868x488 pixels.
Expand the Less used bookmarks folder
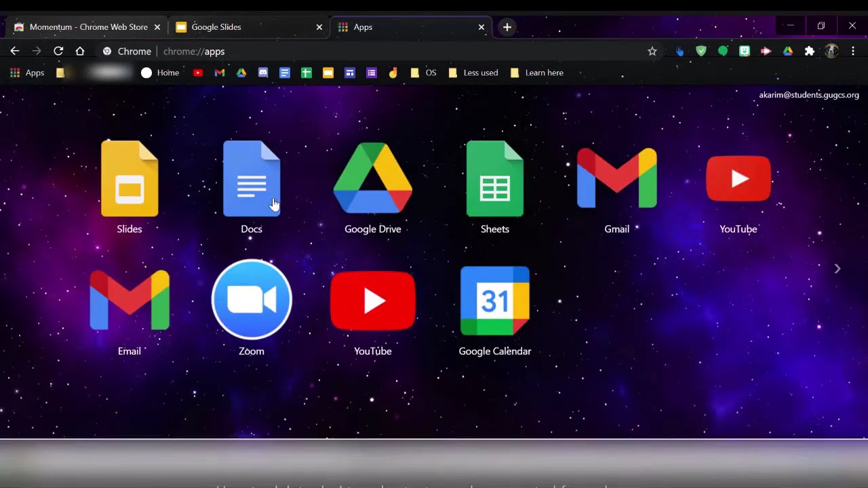tap(473, 73)
